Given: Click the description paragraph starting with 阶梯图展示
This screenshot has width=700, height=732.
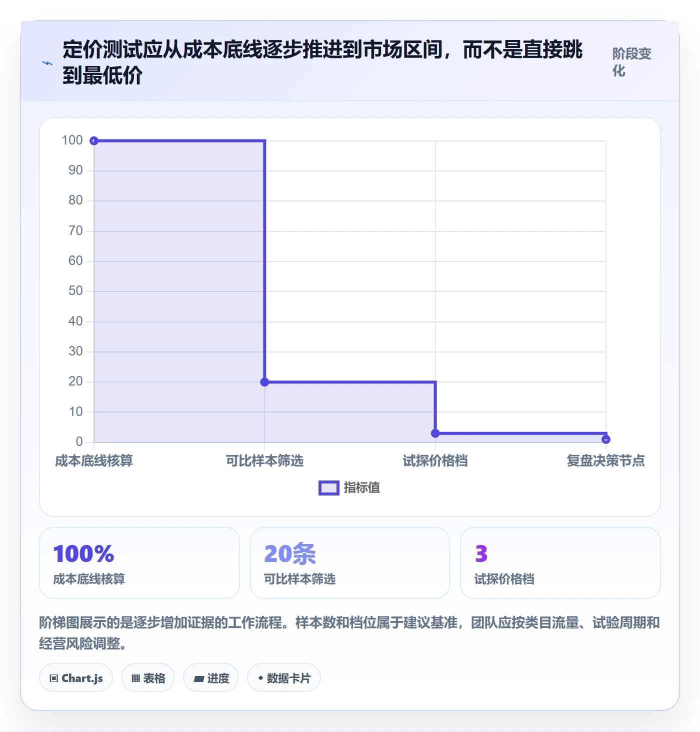Looking at the screenshot, I should [x=350, y=633].
